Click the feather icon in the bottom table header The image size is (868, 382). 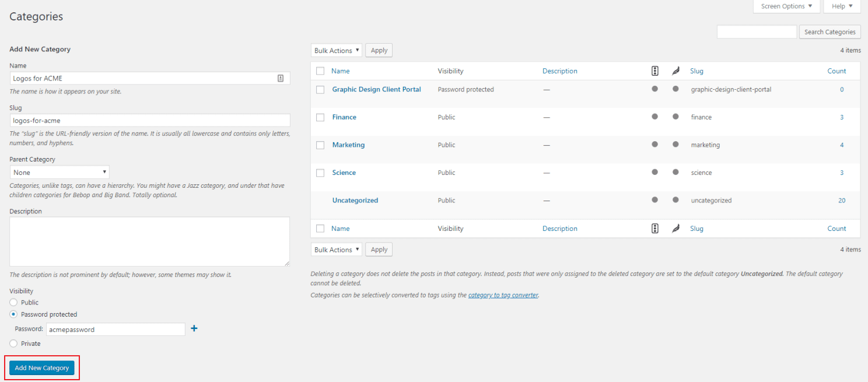pos(675,228)
